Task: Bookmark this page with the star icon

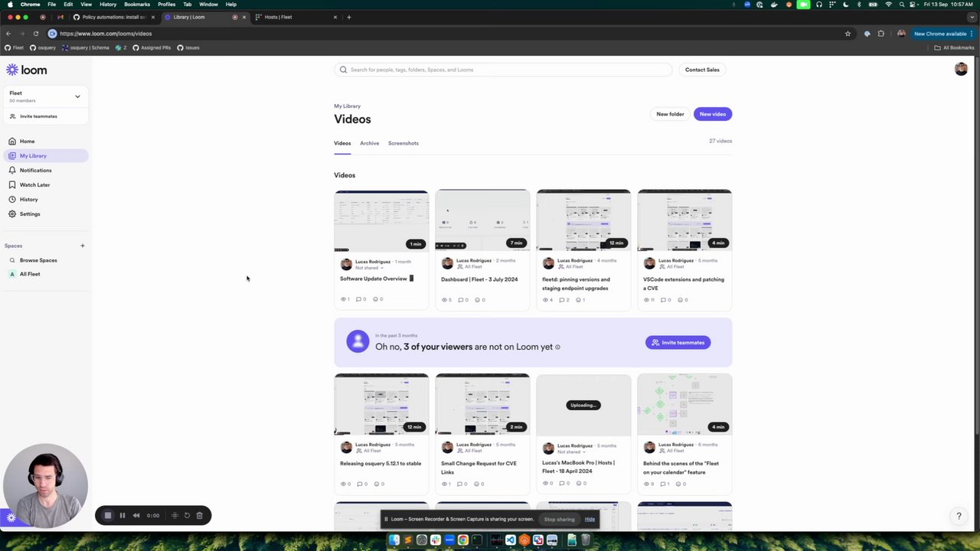Action: 848,34
